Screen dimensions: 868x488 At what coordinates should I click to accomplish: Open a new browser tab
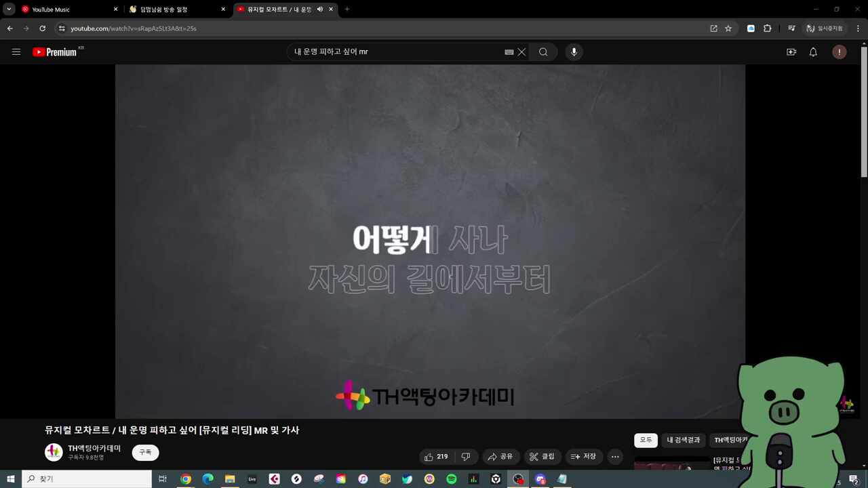pos(347,9)
